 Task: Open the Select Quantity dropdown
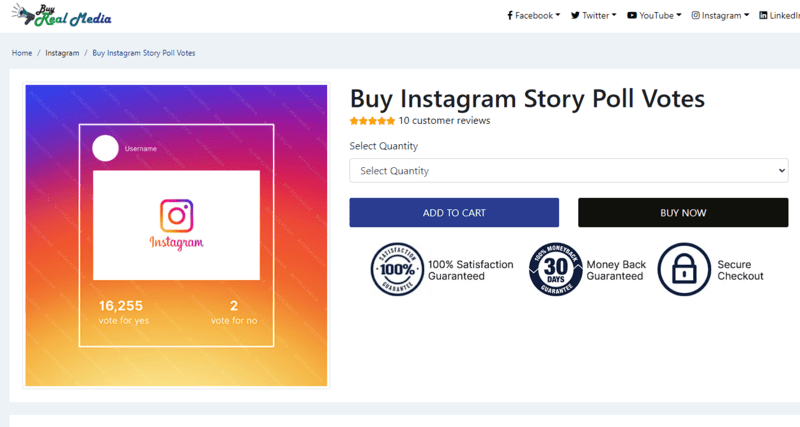pyautogui.click(x=568, y=170)
